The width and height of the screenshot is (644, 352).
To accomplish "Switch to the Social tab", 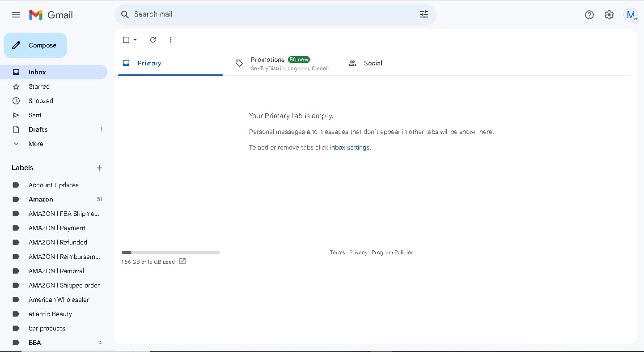I will 366,63.
